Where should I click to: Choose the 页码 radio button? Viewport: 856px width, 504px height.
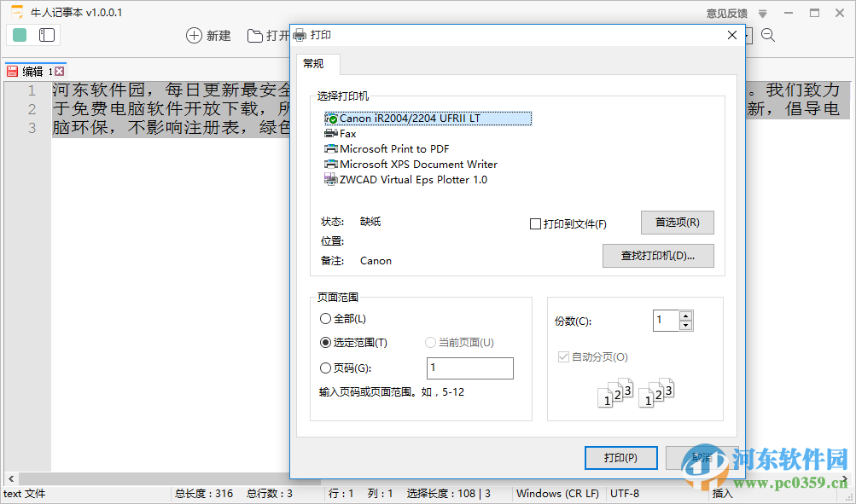(x=325, y=368)
